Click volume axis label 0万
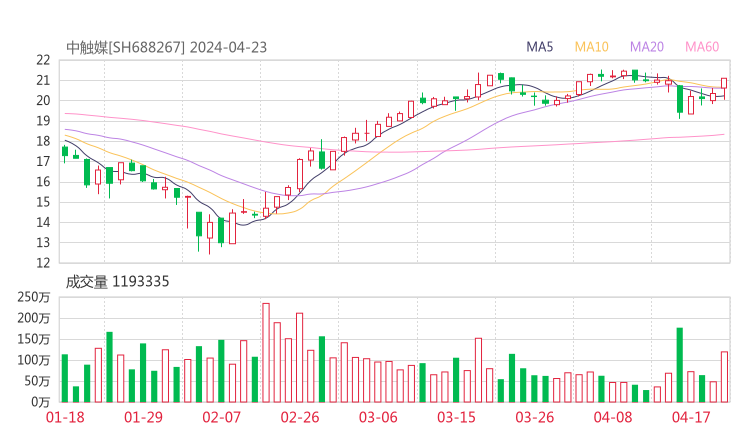Image resolution: width=740 pixels, height=440 pixels. (x=41, y=402)
